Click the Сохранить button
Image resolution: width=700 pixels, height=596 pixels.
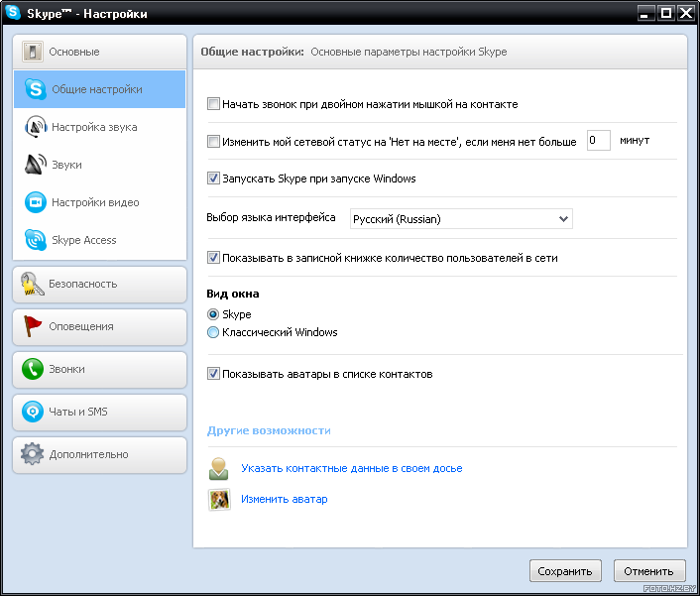click(x=565, y=571)
